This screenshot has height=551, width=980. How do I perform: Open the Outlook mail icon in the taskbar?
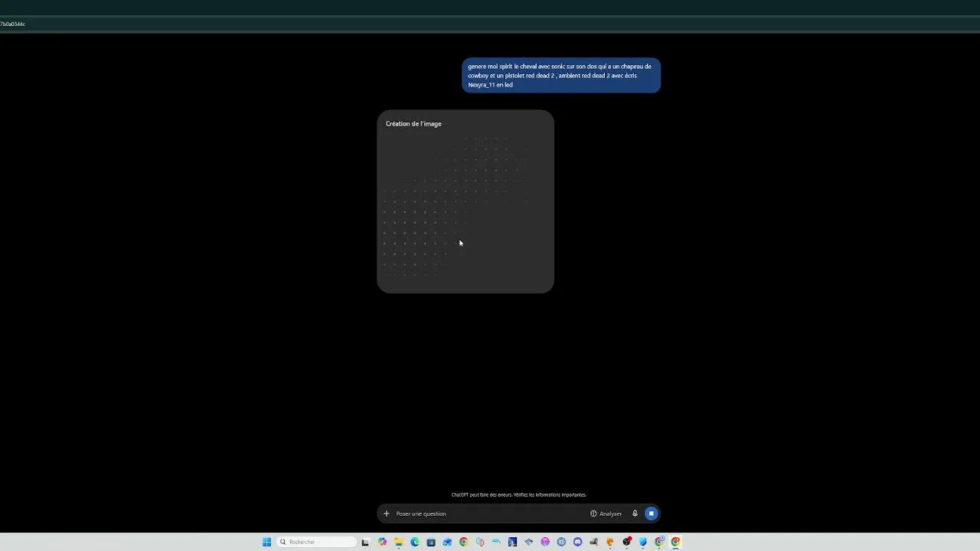[447, 542]
